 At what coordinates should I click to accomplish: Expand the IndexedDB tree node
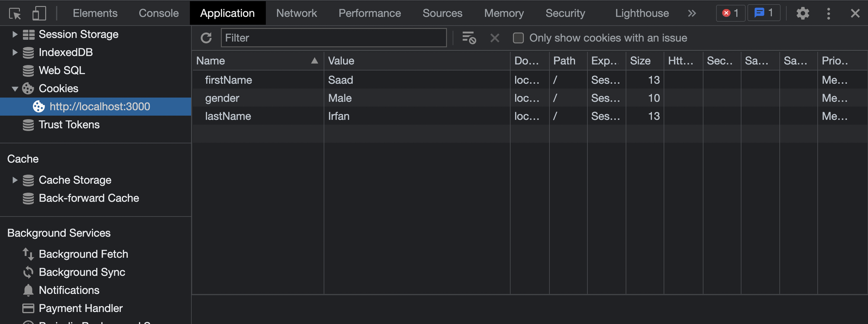point(14,52)
